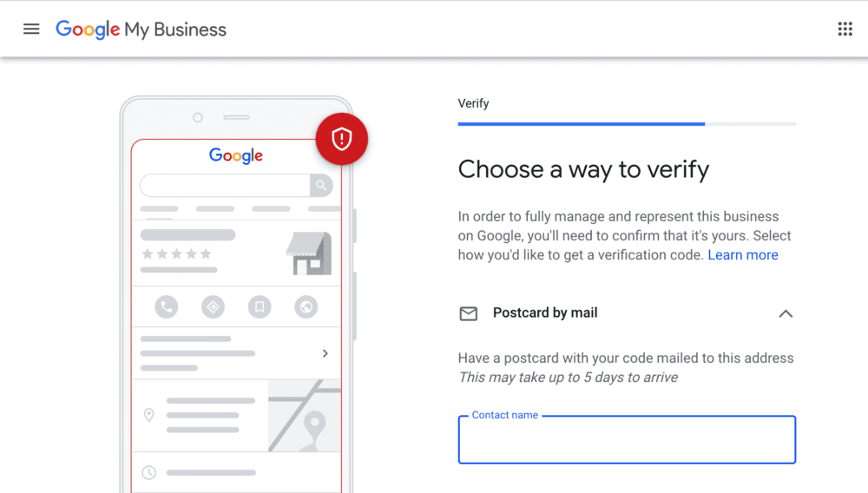Open the Google apps grid
The height and width of the screenshot is (493, 868).
[845, 29]
